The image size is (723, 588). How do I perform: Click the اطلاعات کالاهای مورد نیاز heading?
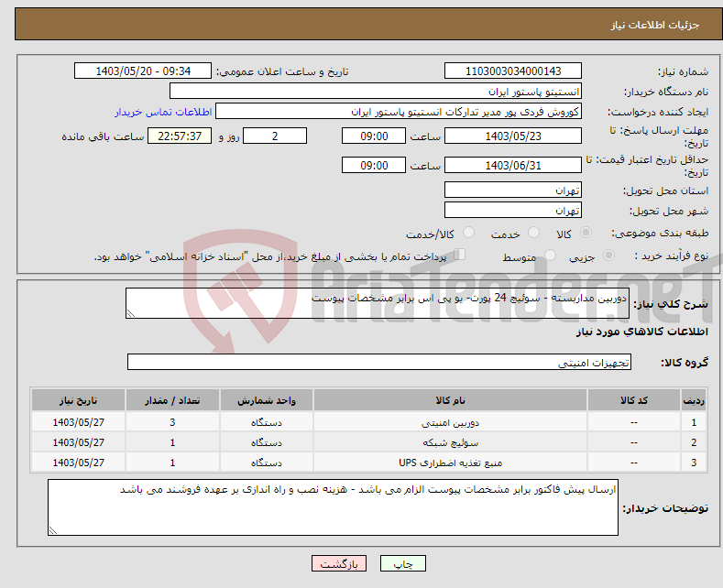[641, 332]
